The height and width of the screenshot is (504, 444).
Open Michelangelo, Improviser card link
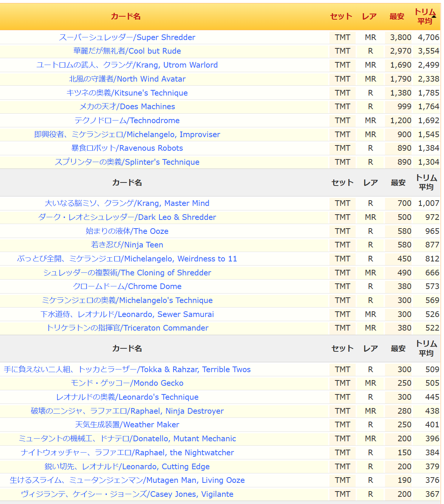tap(127, 135)
